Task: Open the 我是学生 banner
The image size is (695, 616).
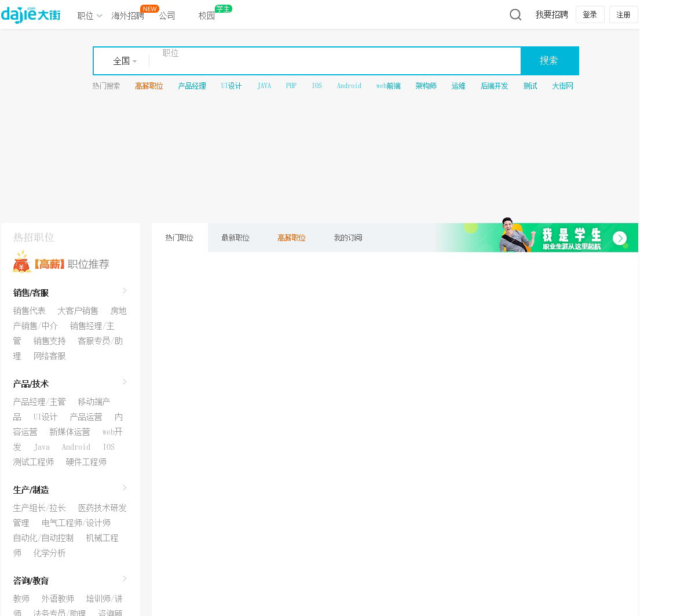Action: (x=537, y=238)
